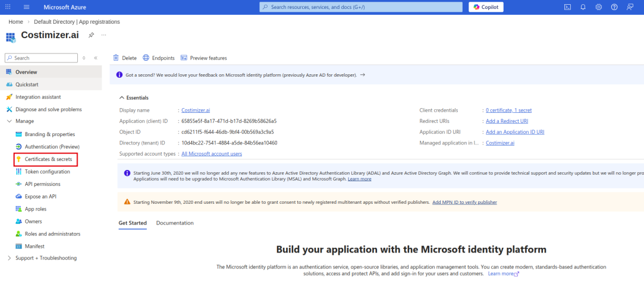Open Cloud Shell from the top bar
Viewport: 644px width, 287px height.
tap(567, 7)
